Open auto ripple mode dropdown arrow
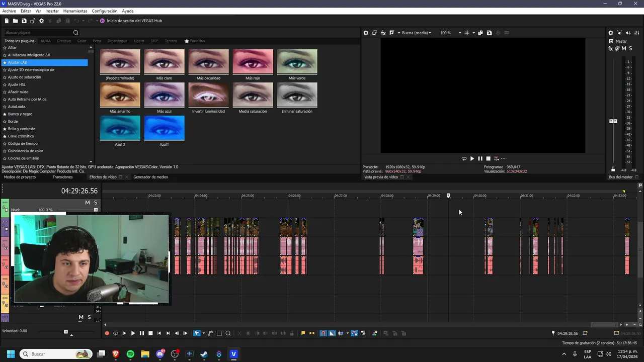This screenshot has width=644, height=362. [x=347, y=333]
